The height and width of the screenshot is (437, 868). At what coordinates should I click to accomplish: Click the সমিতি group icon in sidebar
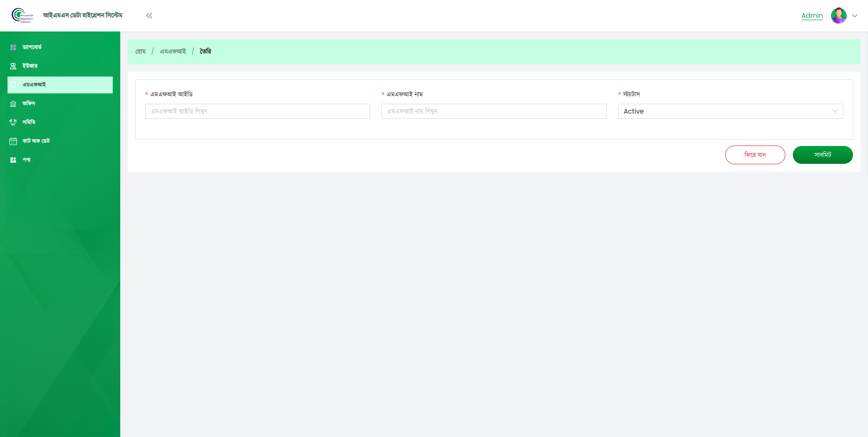[x=13, y=123]
